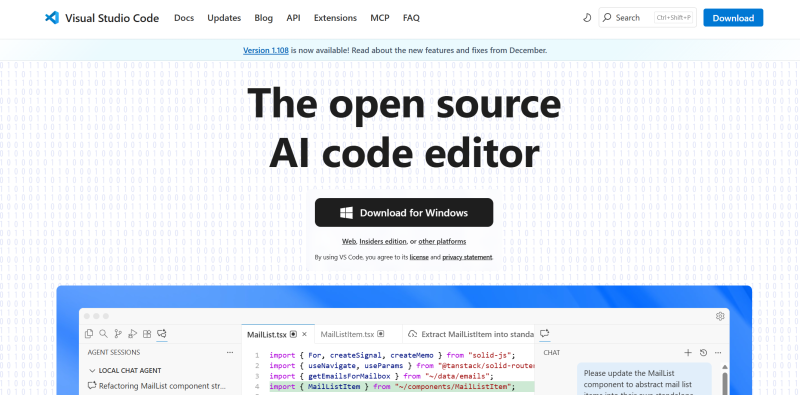Open the Search icon in demo sidebar

pos(104,334)
